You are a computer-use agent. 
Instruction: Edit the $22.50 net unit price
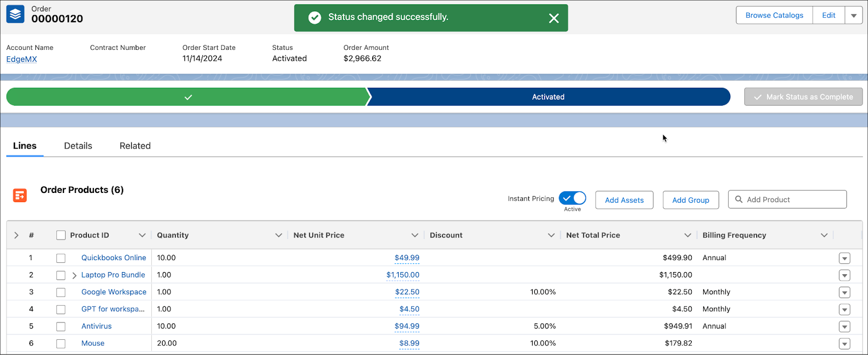[407, 292]
